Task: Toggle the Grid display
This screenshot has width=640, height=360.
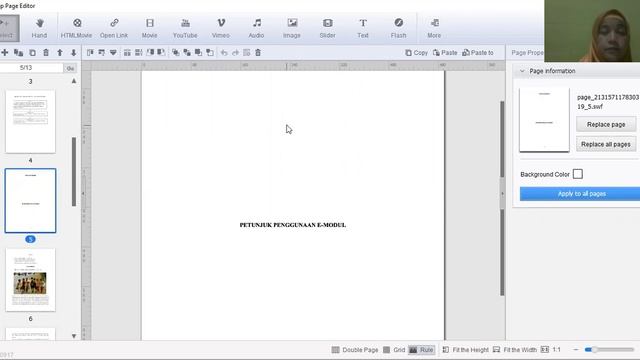Action: (394, 350)
